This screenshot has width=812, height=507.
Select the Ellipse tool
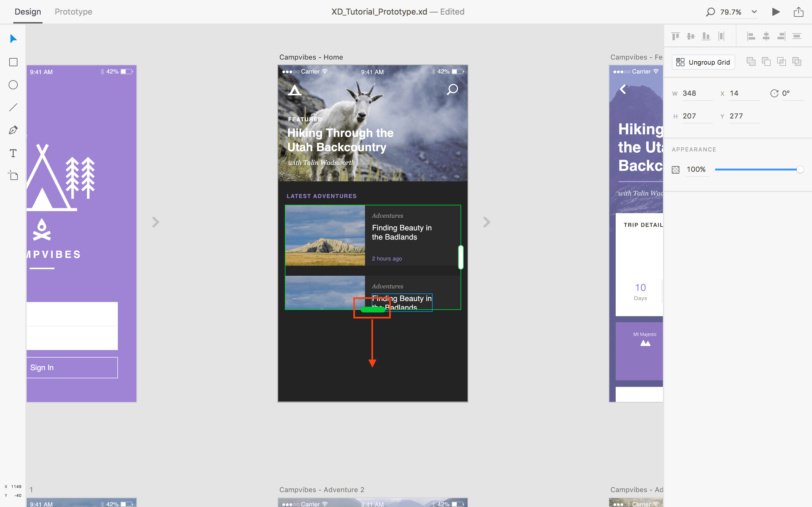pyautogui.click(x=13, y=85)
